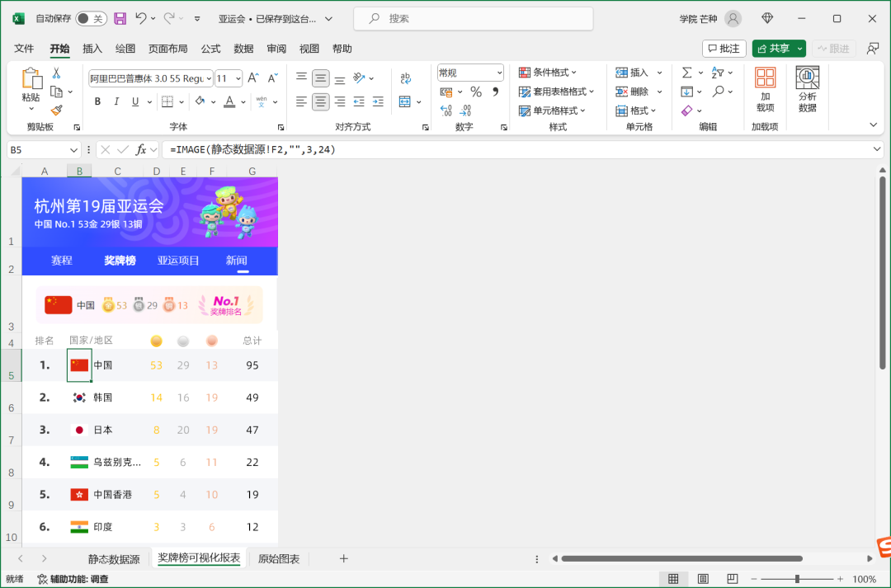Apply bold formatting with B icon
Viewport: 891px width, 588px height.
[x=97, y=101]
